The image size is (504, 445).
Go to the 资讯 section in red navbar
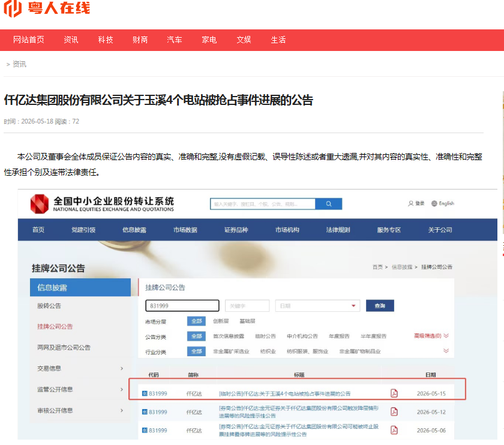[71, 40]
